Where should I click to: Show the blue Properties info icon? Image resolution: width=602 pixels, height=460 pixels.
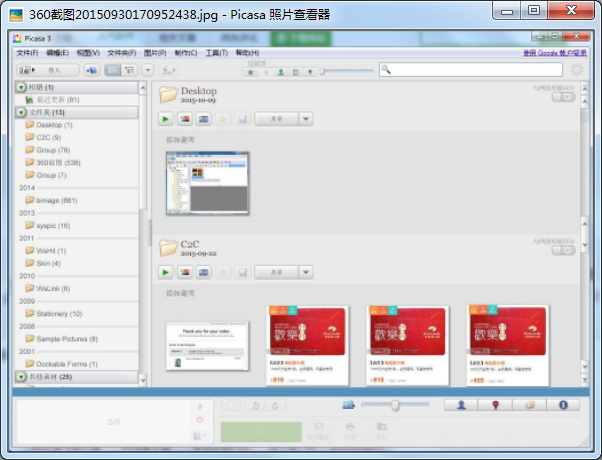[563, 405]
